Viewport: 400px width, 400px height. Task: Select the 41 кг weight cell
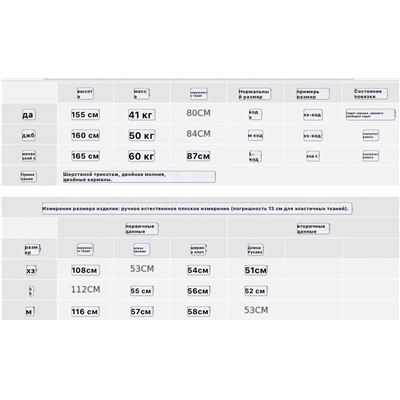tap(142, 115)
